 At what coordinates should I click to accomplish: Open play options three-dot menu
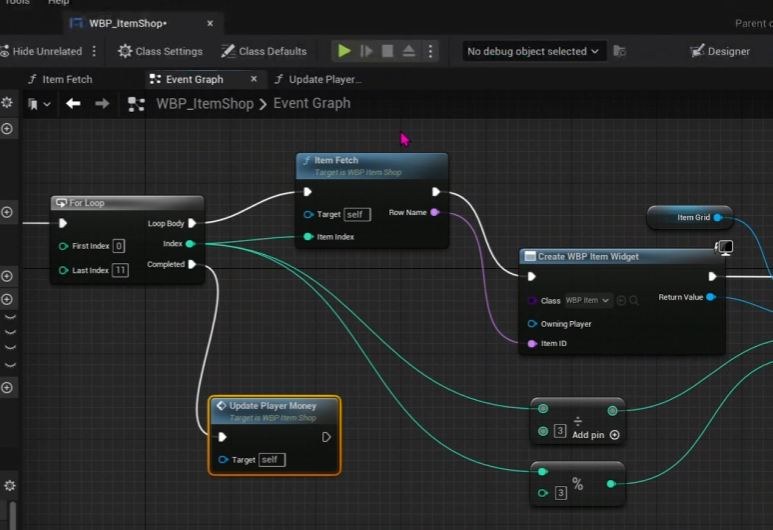click(430, 51)
